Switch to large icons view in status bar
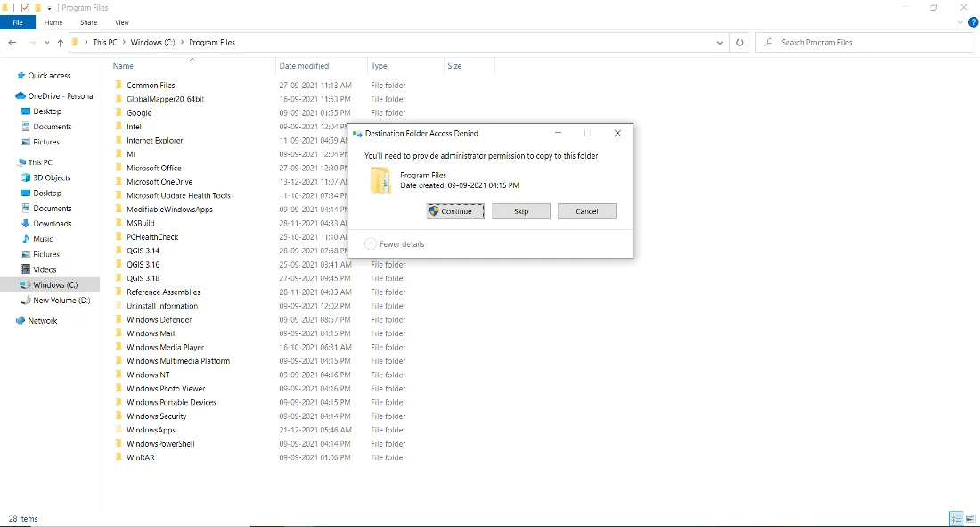This screenshot has width=980, height=527. click(970, 519)
